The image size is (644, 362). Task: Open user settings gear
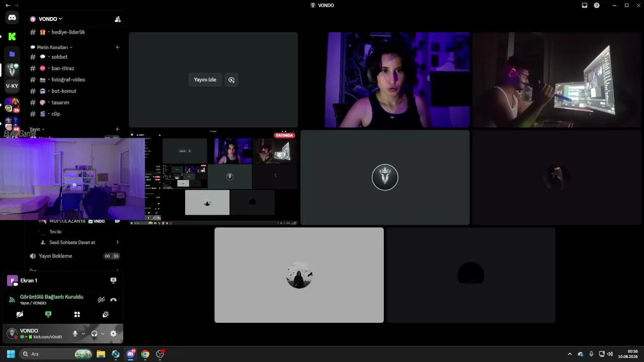pyautogui.click(x=113, y=333)
